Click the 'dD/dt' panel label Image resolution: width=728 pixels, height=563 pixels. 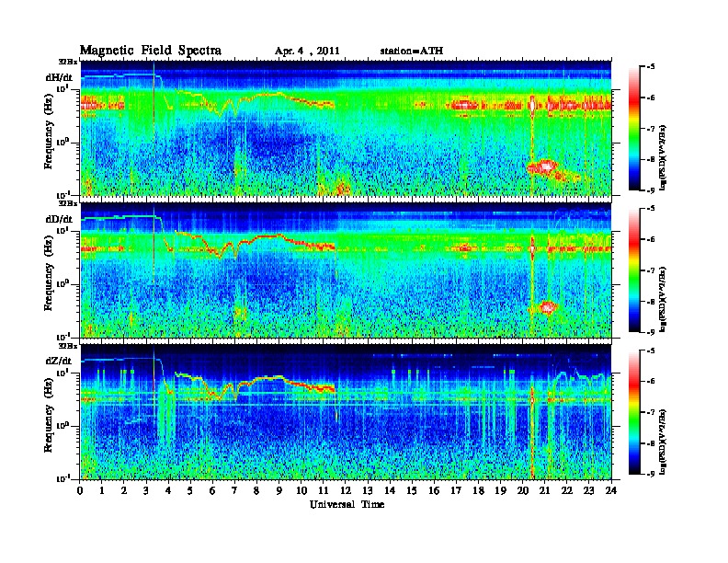coord(59,219)
